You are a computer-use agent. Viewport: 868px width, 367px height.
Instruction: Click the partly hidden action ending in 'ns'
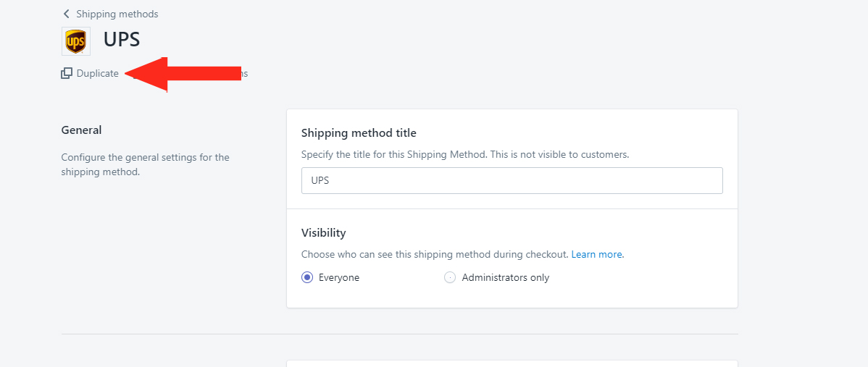coord(243,74)
